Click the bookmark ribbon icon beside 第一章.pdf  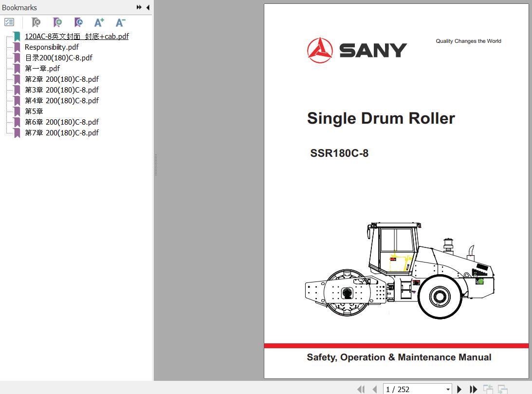[x=17, y=69]
